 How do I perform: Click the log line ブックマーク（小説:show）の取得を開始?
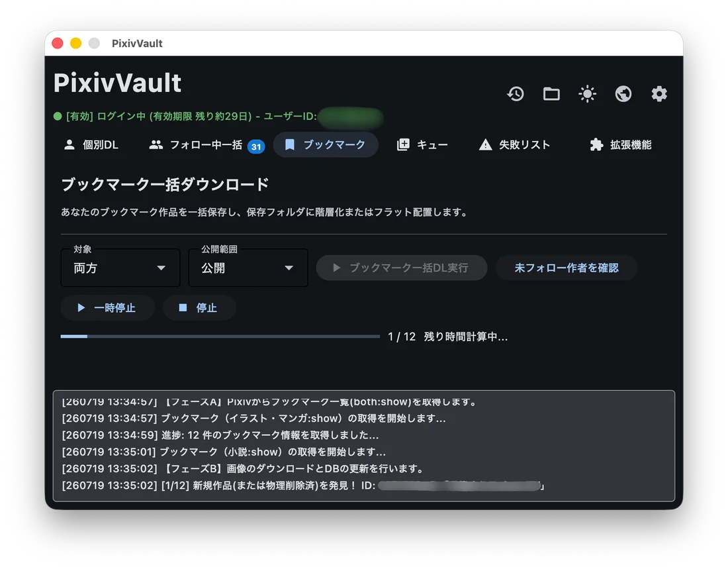224,452
